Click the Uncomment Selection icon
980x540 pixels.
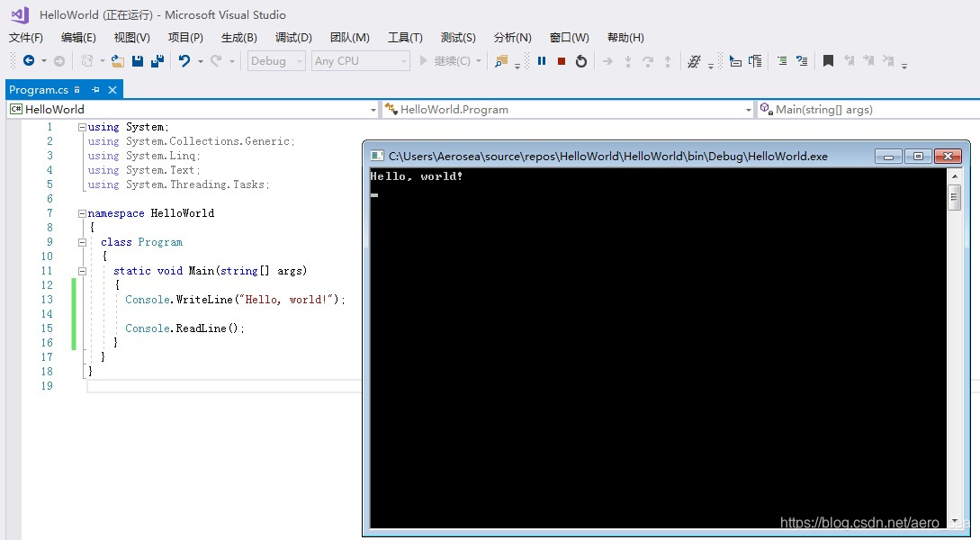802,60
